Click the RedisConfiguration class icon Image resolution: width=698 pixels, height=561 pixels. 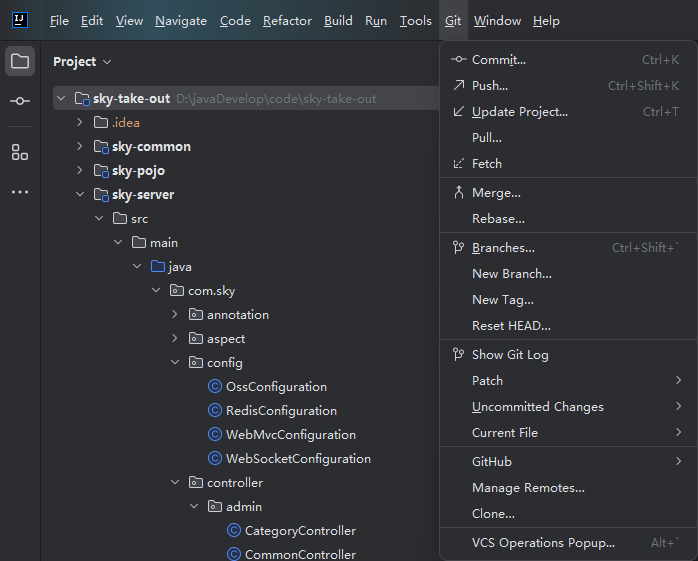click(215, 410)
